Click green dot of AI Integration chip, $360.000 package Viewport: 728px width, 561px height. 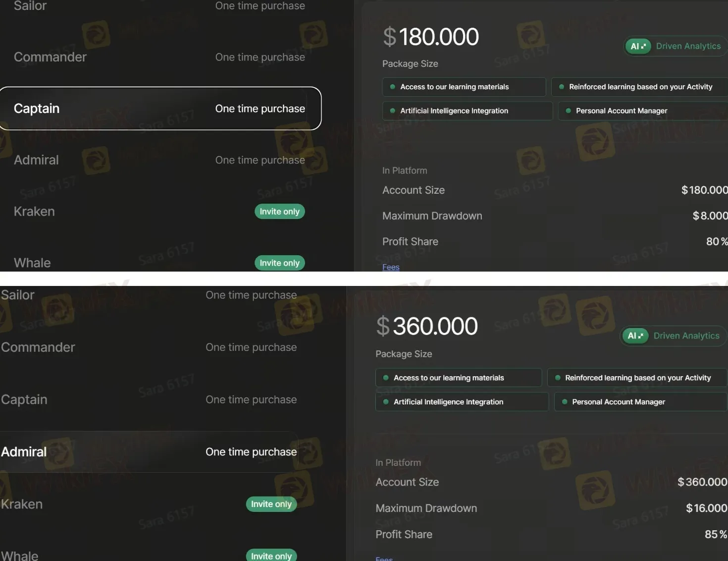(386, 401)
